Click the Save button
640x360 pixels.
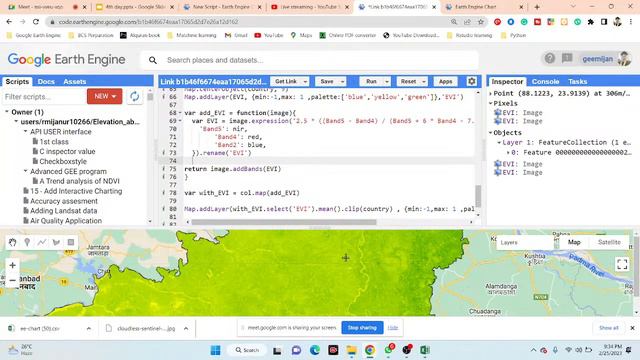coord(327,82)
